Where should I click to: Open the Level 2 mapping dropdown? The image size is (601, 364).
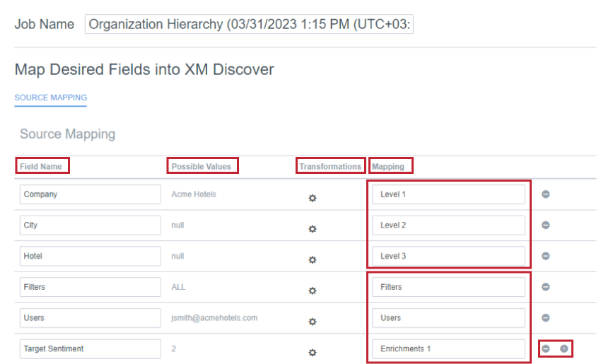click(448, 225)
